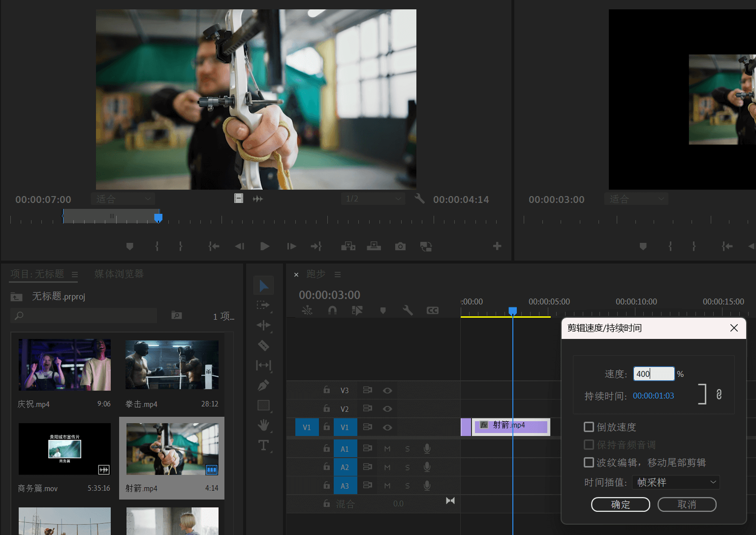Enable the 倒放速度 checkbox
756x535 pixels.
(x=589, y=427)
